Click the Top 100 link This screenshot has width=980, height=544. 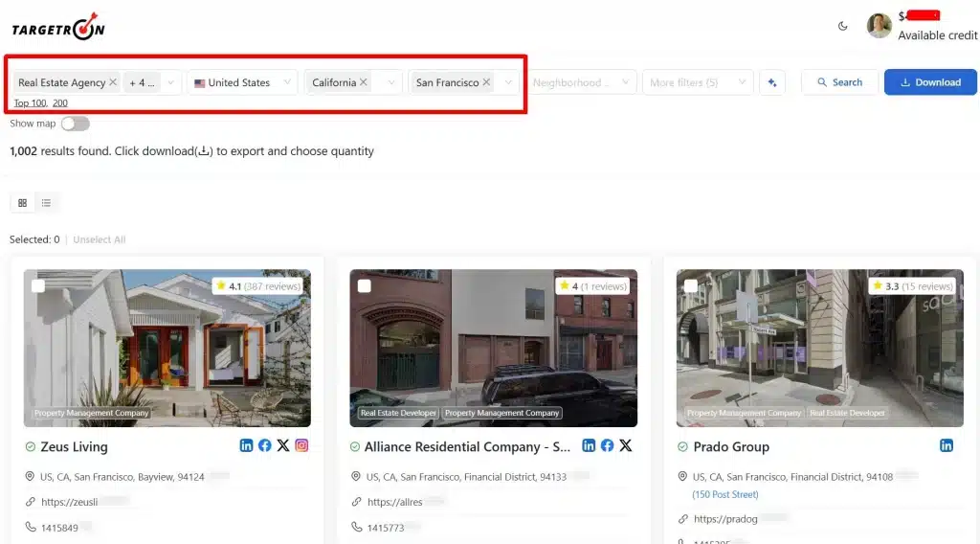coord(30,103)
